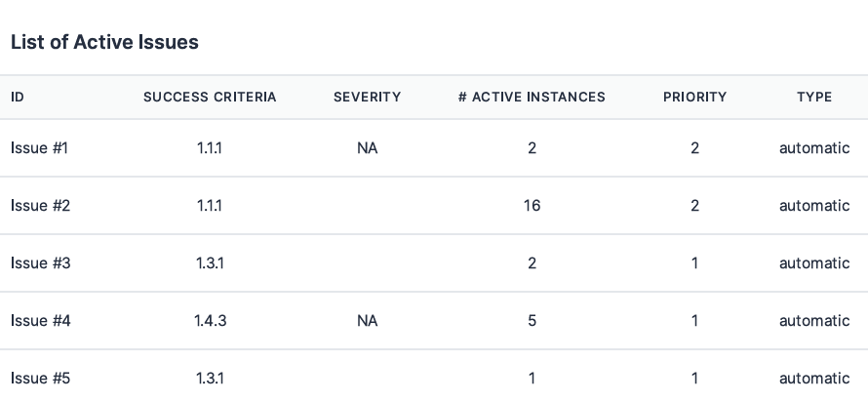Image resolution: width=868 pixels, height=402 pixels.
Task: Sort by # Active Instances header
Action: tap(532, 97)
